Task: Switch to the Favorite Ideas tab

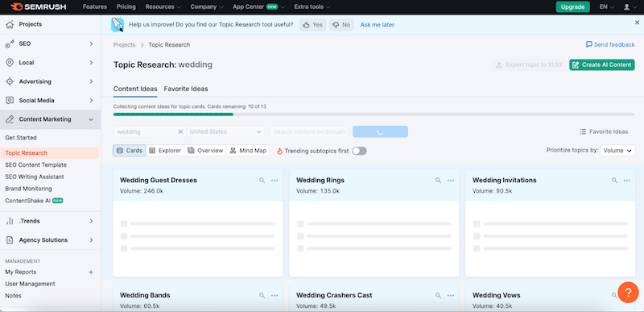Action: [x=186, y=89]
